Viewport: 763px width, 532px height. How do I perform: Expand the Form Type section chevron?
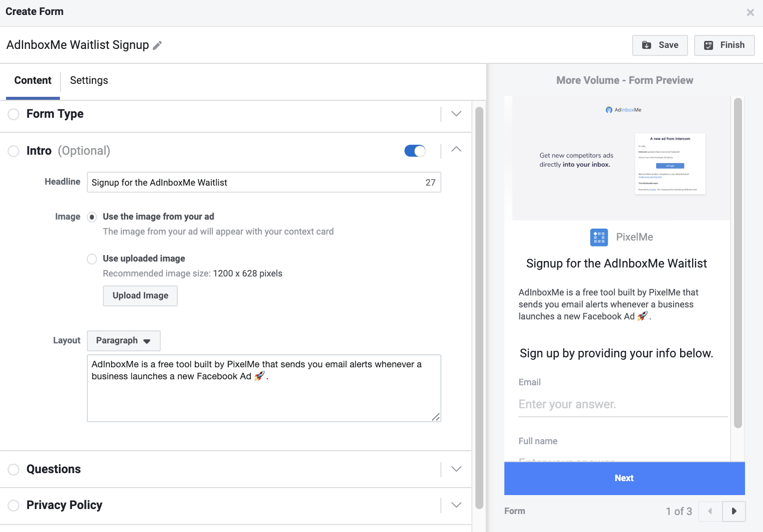coord(456,114)
